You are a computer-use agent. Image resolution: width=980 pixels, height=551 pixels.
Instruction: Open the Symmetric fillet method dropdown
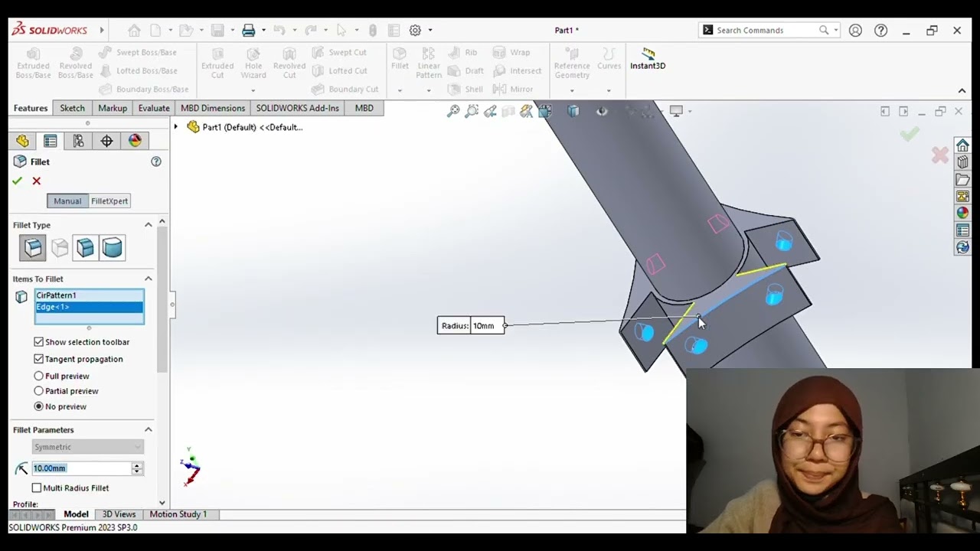coord(88,447)
